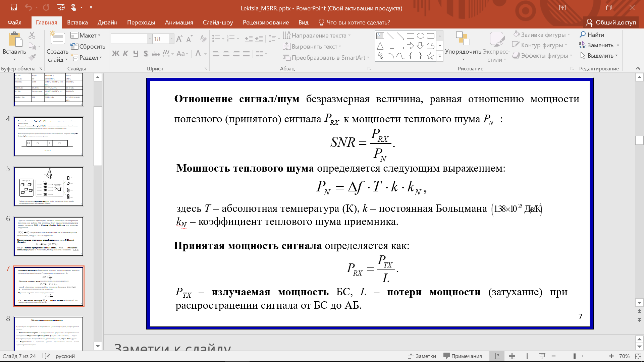Increase font size with the large A icon
The image size is (644, 362).
(179, 39)
